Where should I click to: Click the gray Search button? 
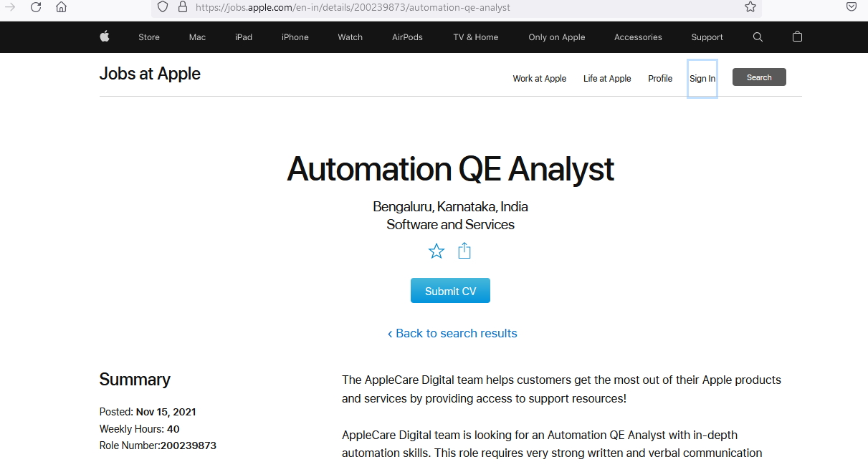pyautogui.click(x=759, y=77)
